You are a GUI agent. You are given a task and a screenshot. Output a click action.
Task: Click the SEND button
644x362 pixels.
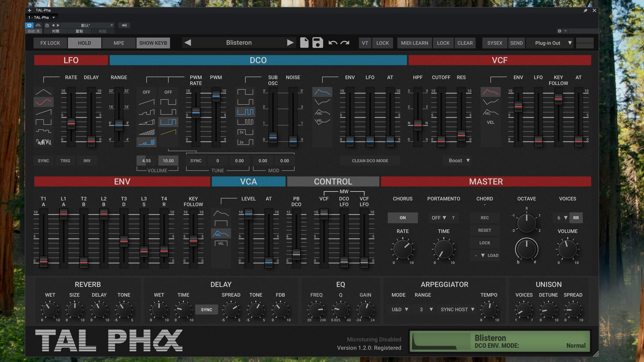coord(517,43)
